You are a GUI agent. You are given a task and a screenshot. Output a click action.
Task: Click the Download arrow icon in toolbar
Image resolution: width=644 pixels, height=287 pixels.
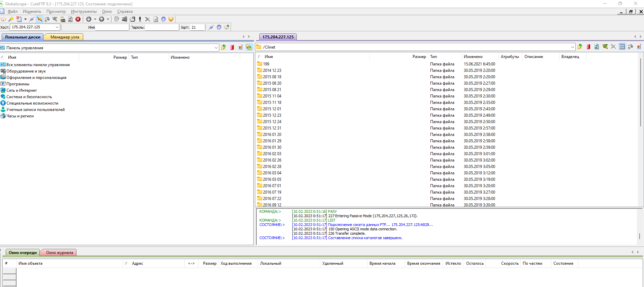89,19
